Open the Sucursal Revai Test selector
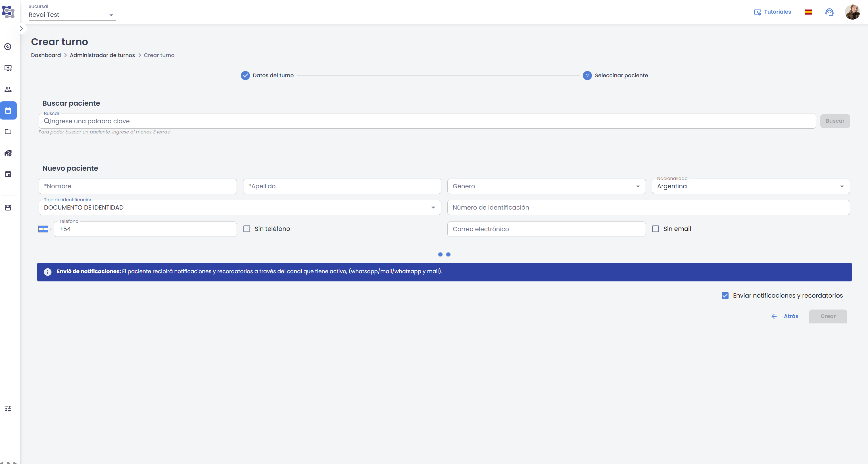 72,15
